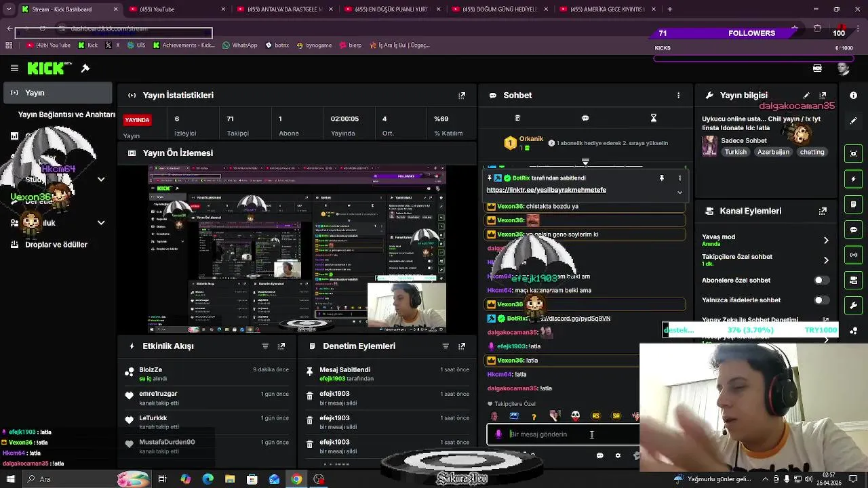Click the hourglass icon in chat toolbar
Image resolution: width=868 pixels, height=488 pixels.
pos(654,118)
